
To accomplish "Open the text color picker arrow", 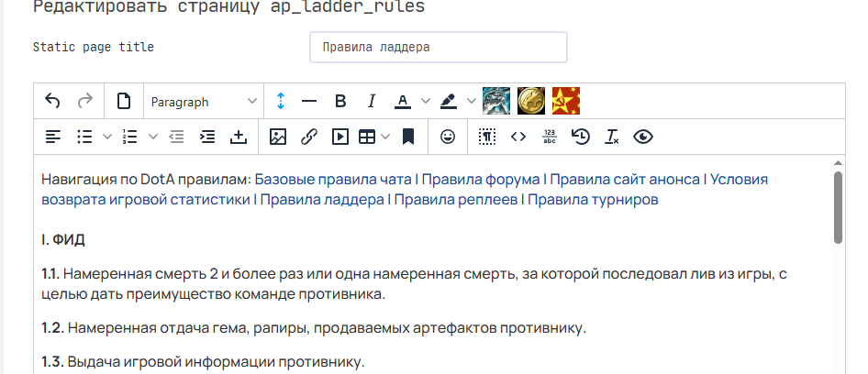I will click(x=425, y=101).
